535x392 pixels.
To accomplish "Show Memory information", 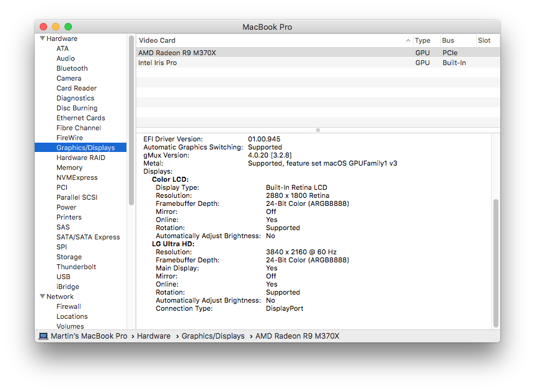I will (69, 167).
